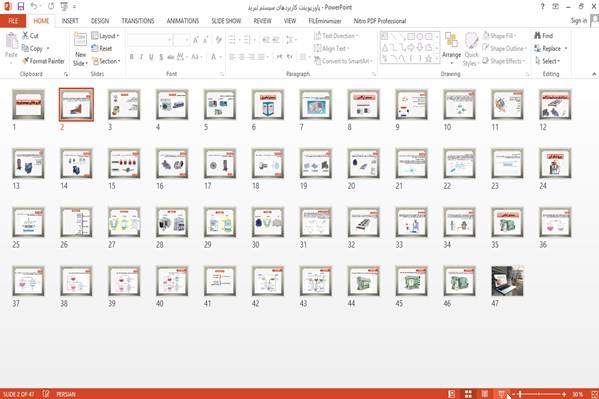Open Ribbon Display Options in title bar
The image size is (599, 399).
(555, 6)
